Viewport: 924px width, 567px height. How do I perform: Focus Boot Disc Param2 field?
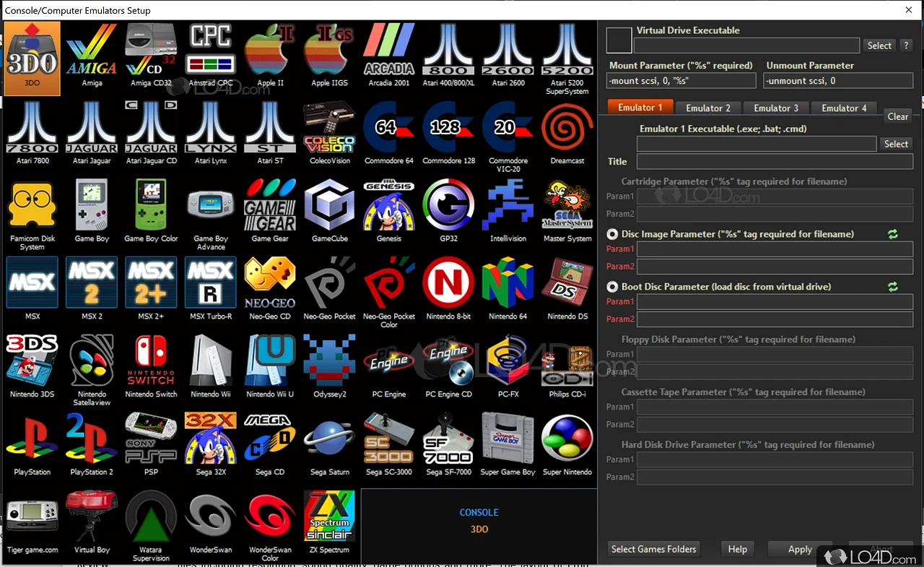(x=775, y=319)
